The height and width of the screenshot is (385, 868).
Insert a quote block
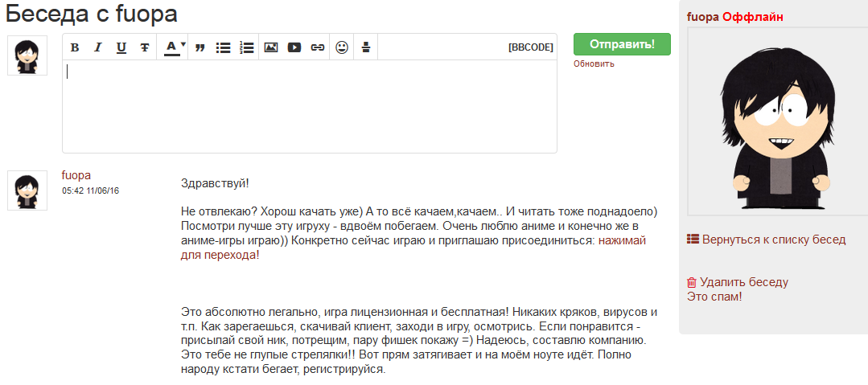tap(200, 47)
